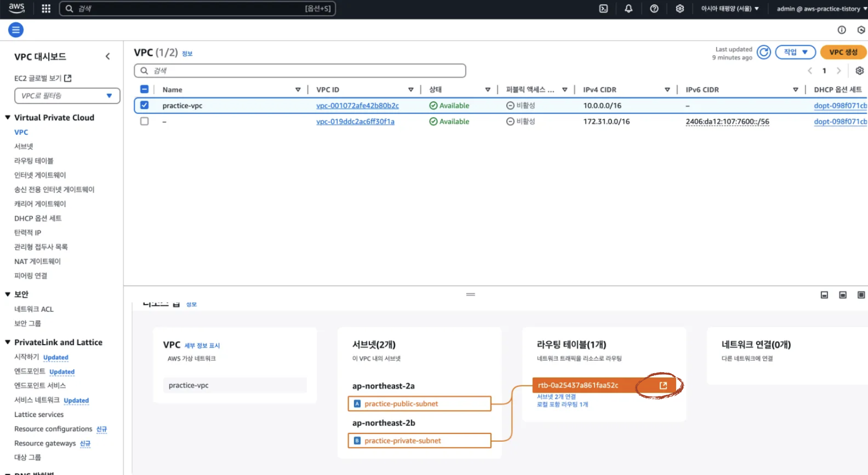Open the VPC로 필터링 dropdown
The width and height of the screenshot is (868, 475).
click(67, 96)
